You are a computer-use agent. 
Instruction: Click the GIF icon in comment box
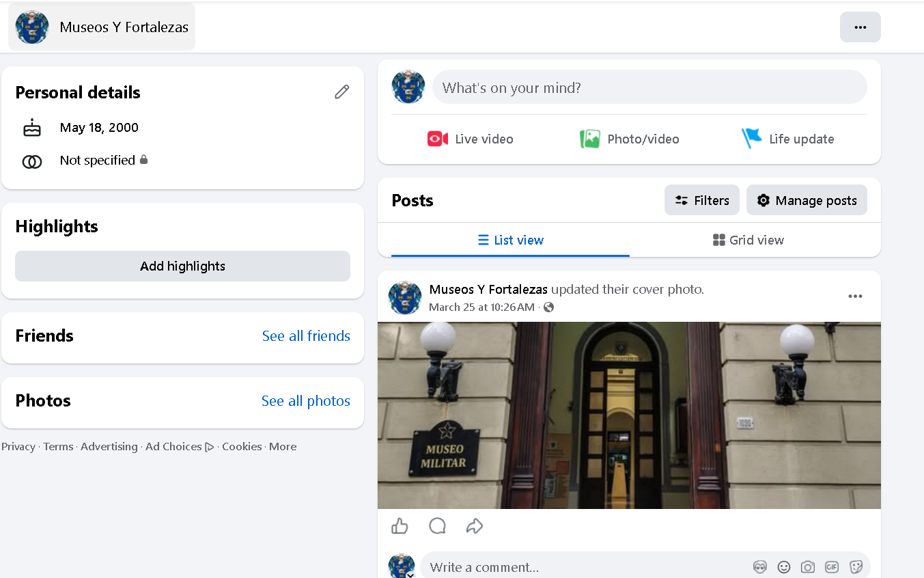point(832,567)
